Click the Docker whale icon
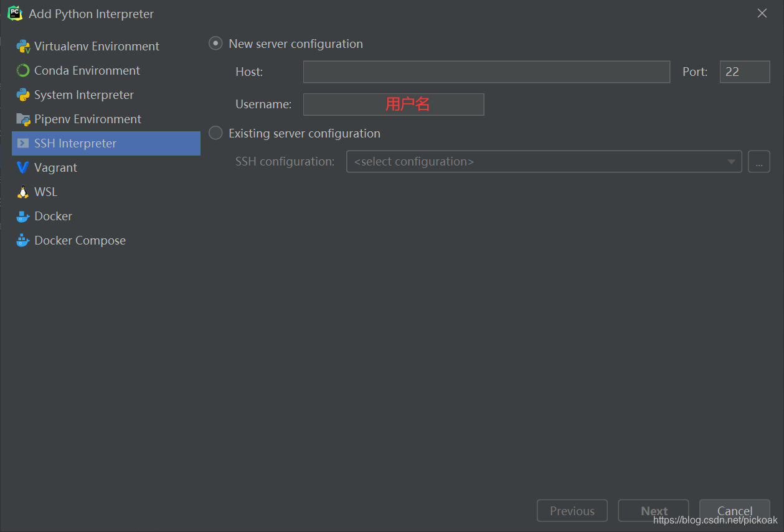Image resolution: width=784 pixels, height=532 pixels. (23, 217)
